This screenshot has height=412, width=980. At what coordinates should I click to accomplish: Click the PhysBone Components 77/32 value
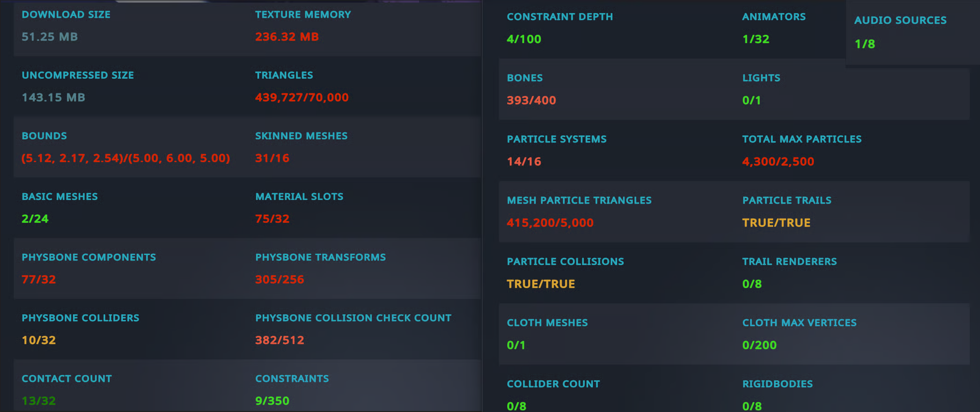tap(39, 279)
